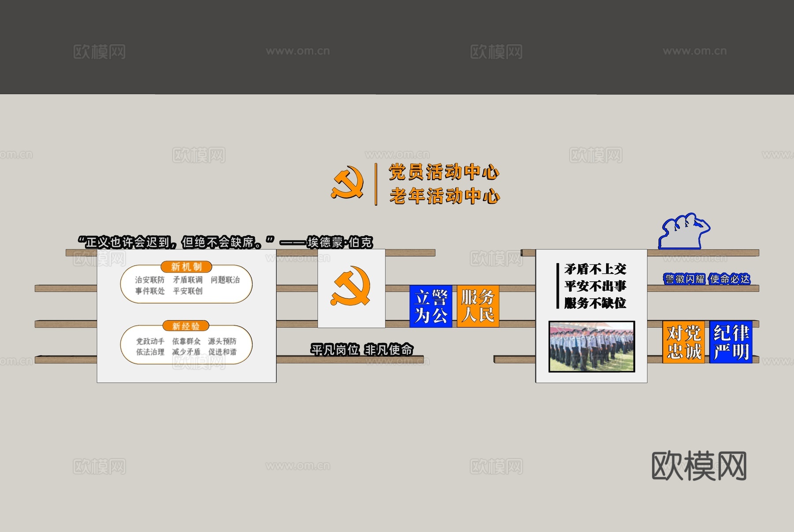The height and width of the screenshot is (532, 794).
Task: Click the 依法治理 text
Action: pos(150,352)
